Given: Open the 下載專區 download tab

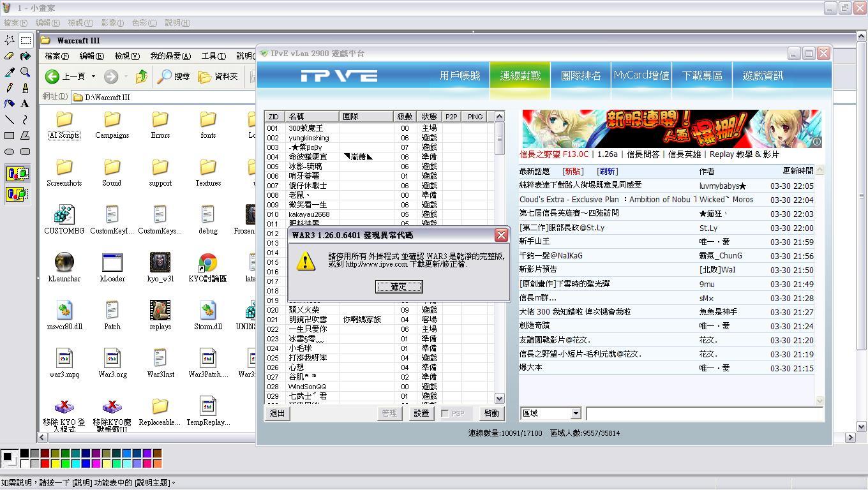Looking at the screenshot, I should 702,76.
